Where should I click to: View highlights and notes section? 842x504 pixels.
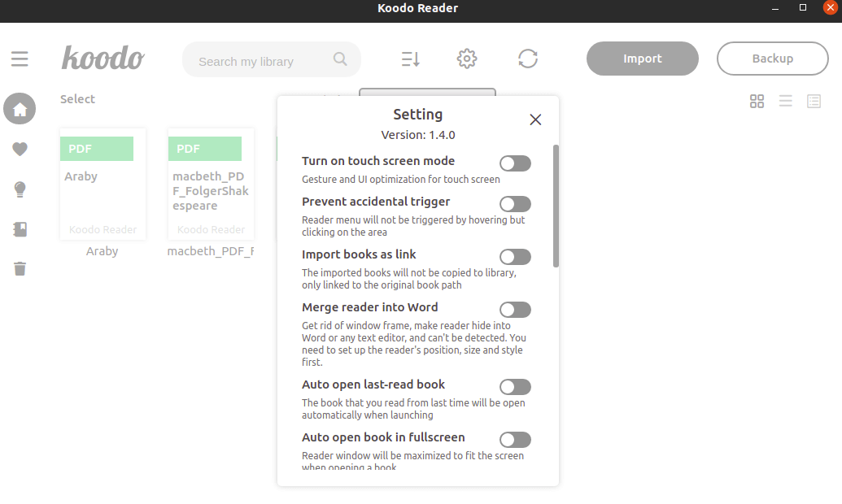[20, 189]
